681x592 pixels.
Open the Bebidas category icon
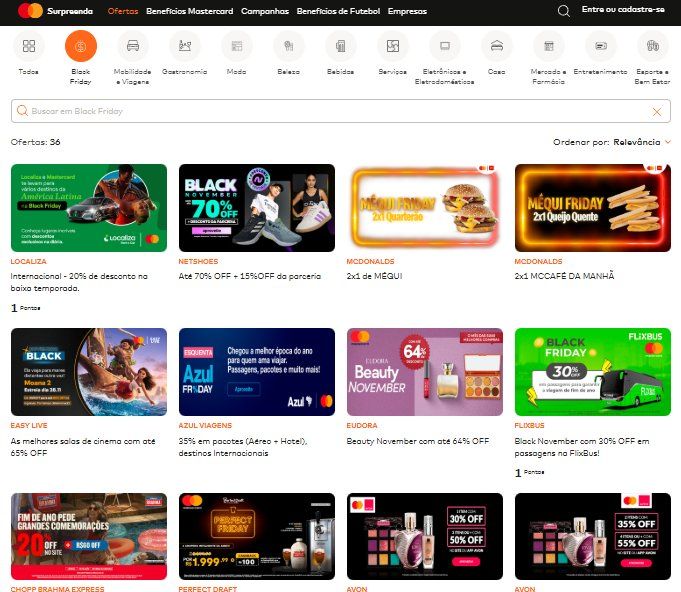340,46
